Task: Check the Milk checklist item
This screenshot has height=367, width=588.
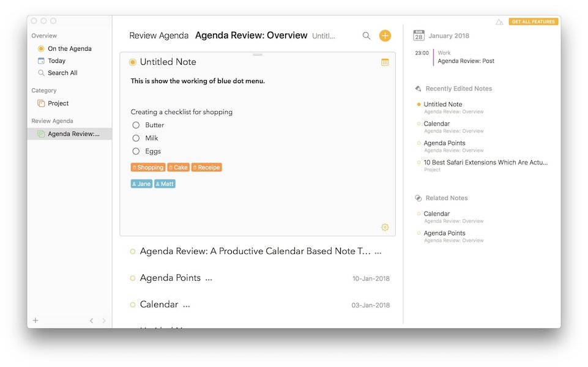Action: 136,138
